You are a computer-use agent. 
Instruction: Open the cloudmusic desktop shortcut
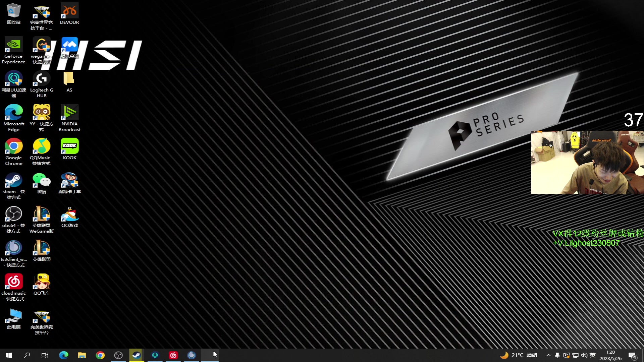(x=13, y=282)
